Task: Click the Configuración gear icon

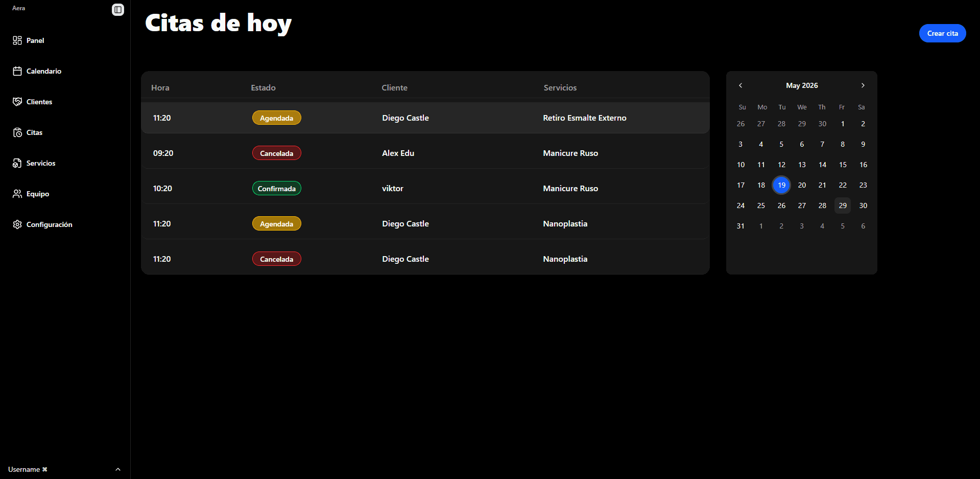Action: point(17,224)
